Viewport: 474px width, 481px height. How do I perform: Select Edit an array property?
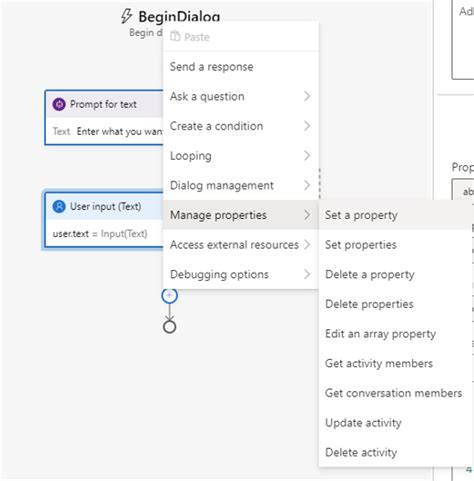click(x=396, y=334)
